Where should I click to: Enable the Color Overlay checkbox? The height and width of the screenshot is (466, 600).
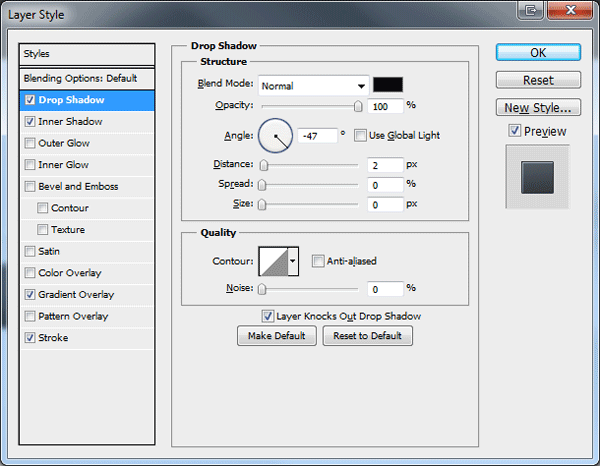pos(30,273)
